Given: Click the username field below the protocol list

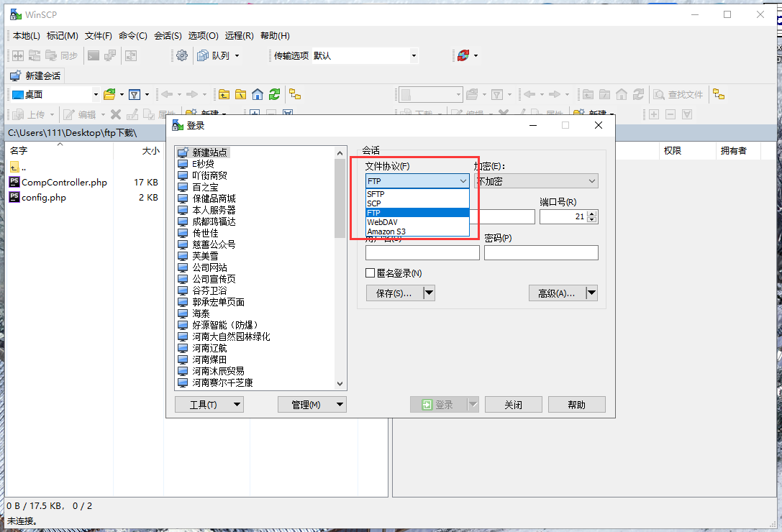Looking at the screenshot, I should click(x=422, y=252).
